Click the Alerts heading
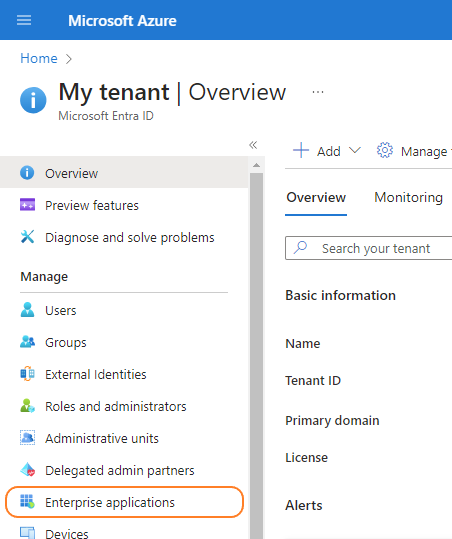 pos(304,505)
